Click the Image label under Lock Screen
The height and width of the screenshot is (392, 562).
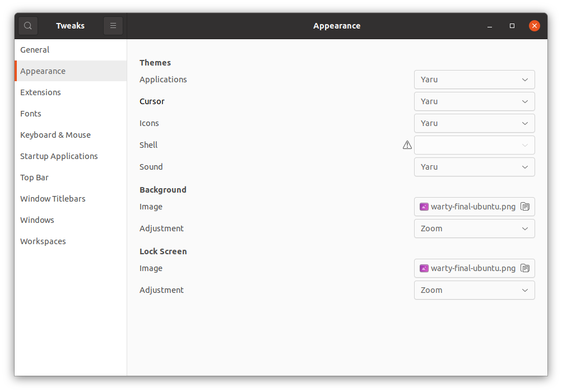coord(151,268)
